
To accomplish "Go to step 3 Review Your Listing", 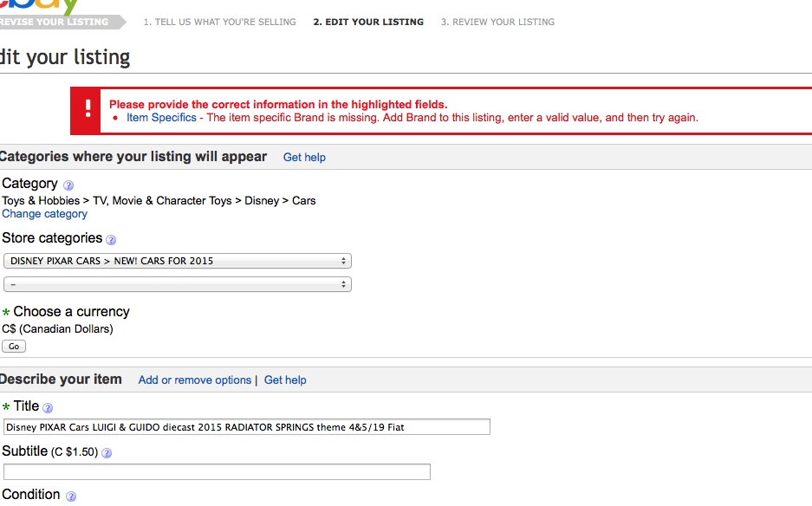I will [x=497, y=22].
